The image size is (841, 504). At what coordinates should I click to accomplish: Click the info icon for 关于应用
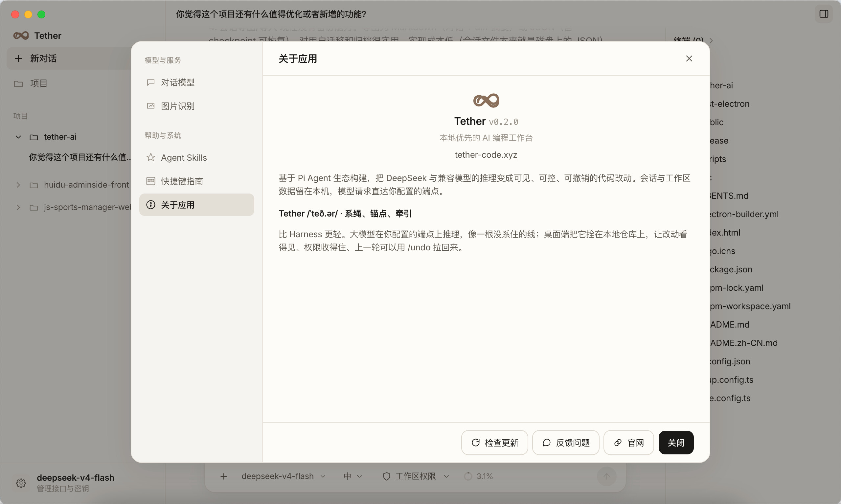pos(151,205)
